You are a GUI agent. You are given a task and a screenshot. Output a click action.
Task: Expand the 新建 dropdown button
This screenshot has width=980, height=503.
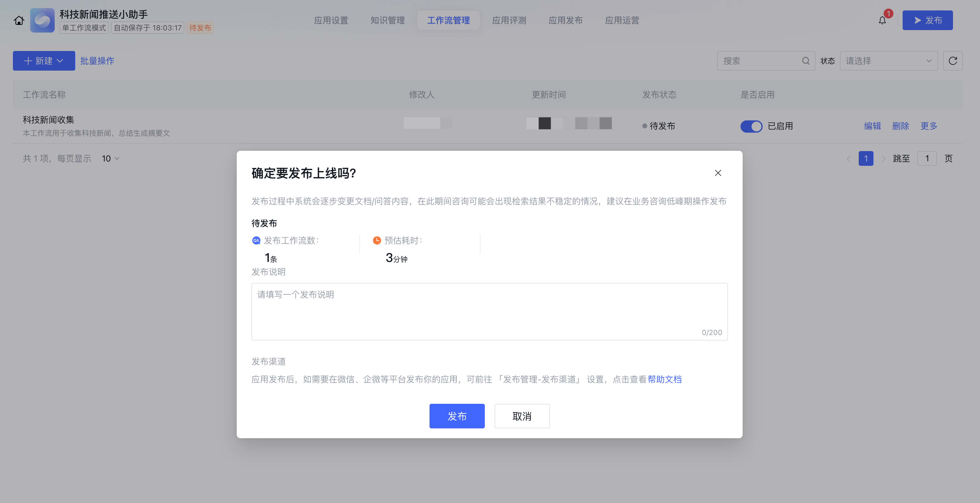(44, 61)
